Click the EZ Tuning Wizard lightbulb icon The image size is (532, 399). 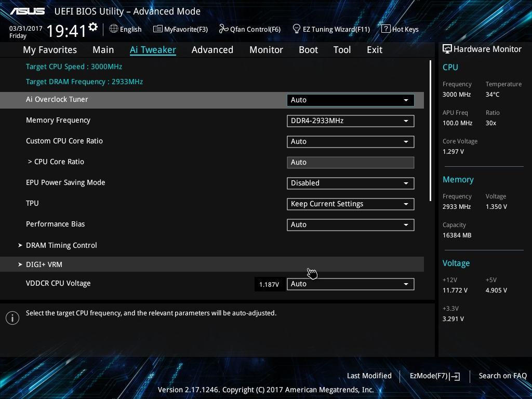297,29
